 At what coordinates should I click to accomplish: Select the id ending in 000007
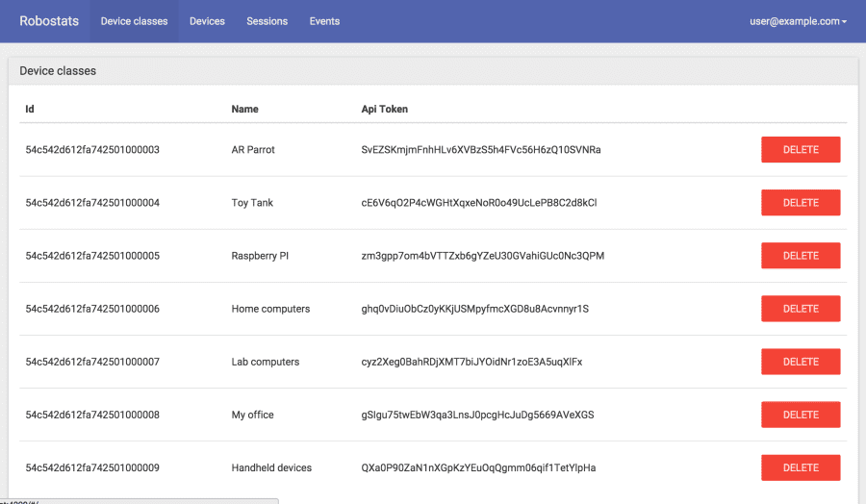(92, 362)
